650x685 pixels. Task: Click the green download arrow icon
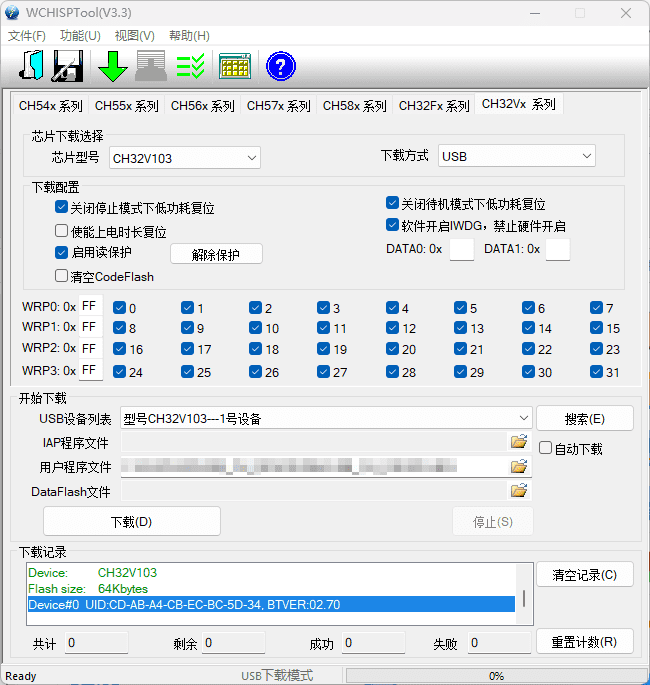(x=113, y=66)
